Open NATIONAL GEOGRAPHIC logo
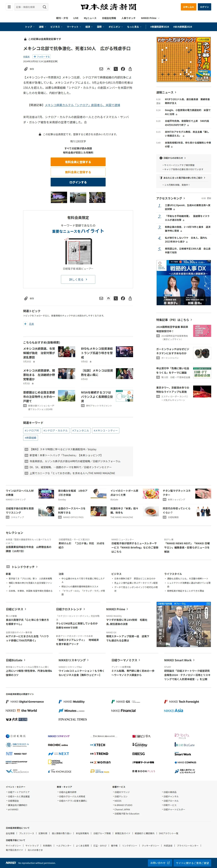The width and height of the screenshot is (217, 868). pos(56,762)
